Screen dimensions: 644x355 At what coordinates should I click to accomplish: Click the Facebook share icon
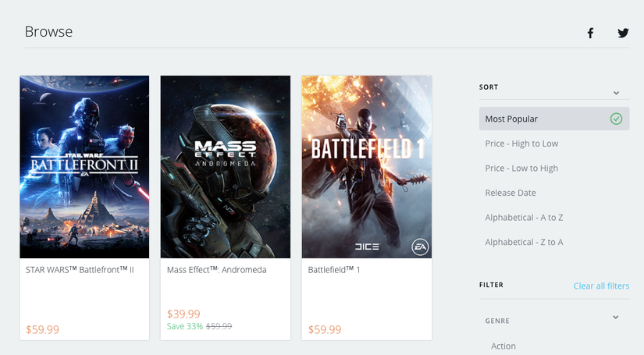tap(590, 33)
